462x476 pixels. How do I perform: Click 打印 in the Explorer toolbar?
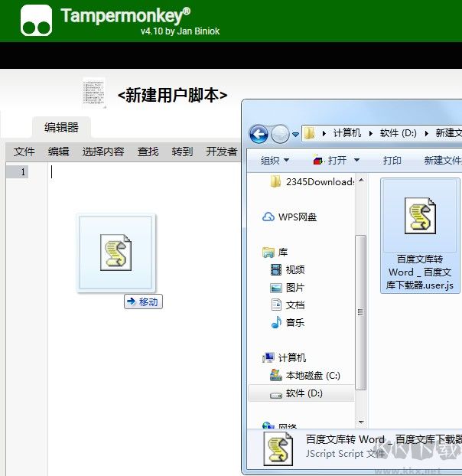point(392,160)
